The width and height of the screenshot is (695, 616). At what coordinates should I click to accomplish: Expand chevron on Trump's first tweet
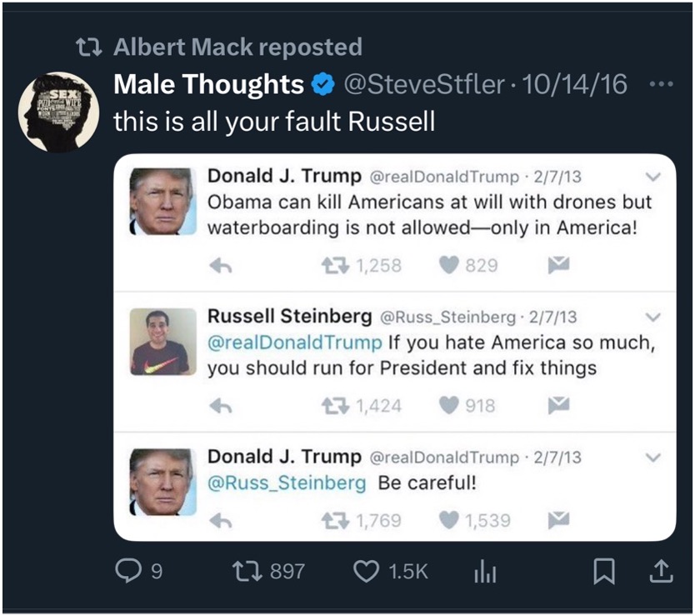coord(653,177)
